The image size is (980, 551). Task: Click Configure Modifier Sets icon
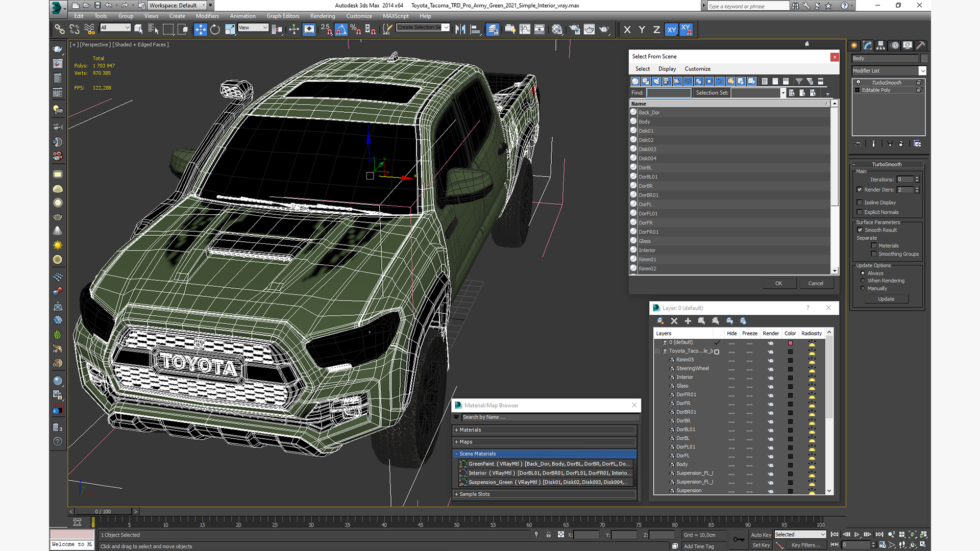click(917, 144)
